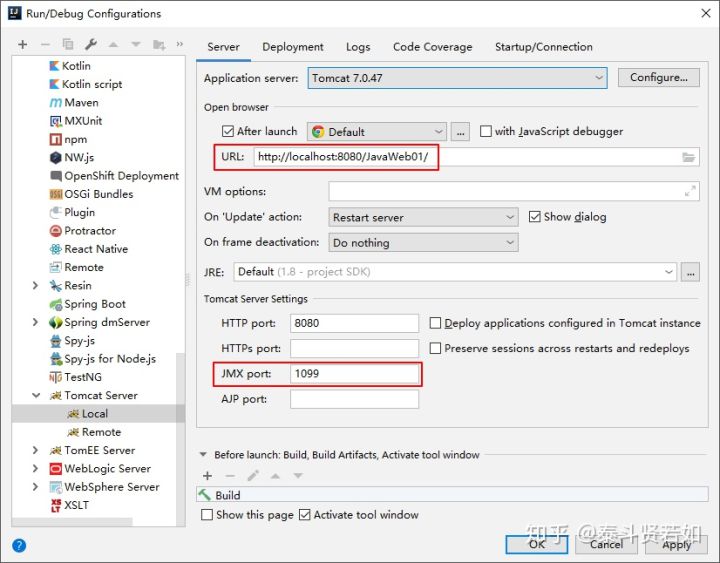The image size is (720, 563).
Task: Click the ellipsis button next to JRE
Action: (x=690, y=272)
